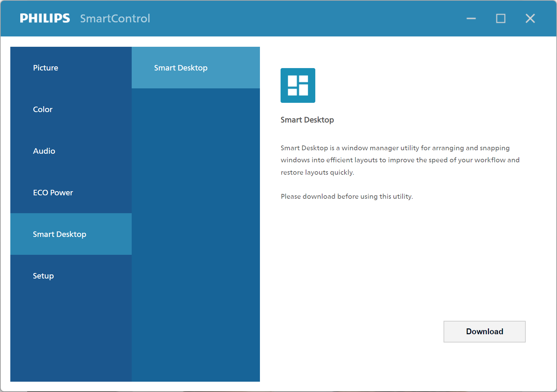This screenshot has width=557, height=392.
Task: Click the 'Please download before using' notice
Action: [x=347, y=196]
